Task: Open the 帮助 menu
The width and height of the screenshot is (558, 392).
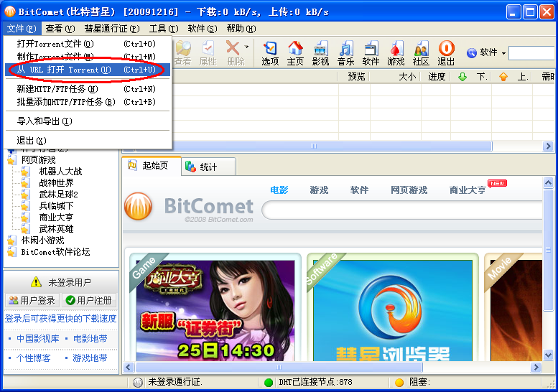Action: tap(241, 29)
